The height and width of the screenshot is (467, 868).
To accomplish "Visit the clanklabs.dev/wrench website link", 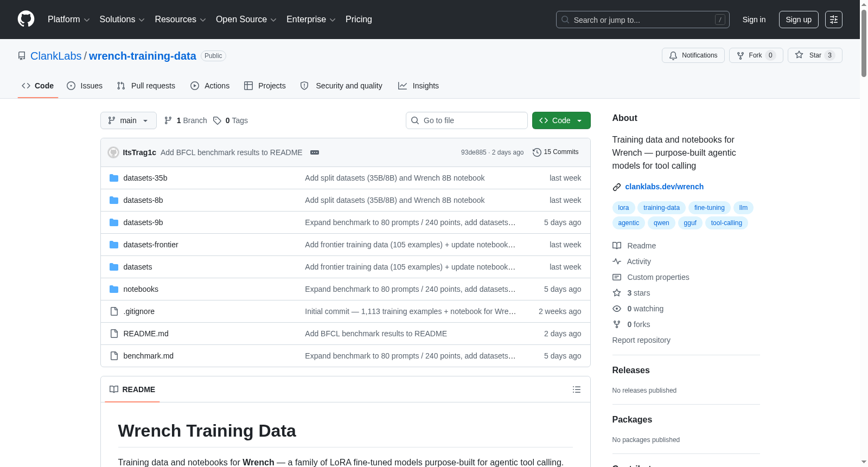I will tap(665, 187).
